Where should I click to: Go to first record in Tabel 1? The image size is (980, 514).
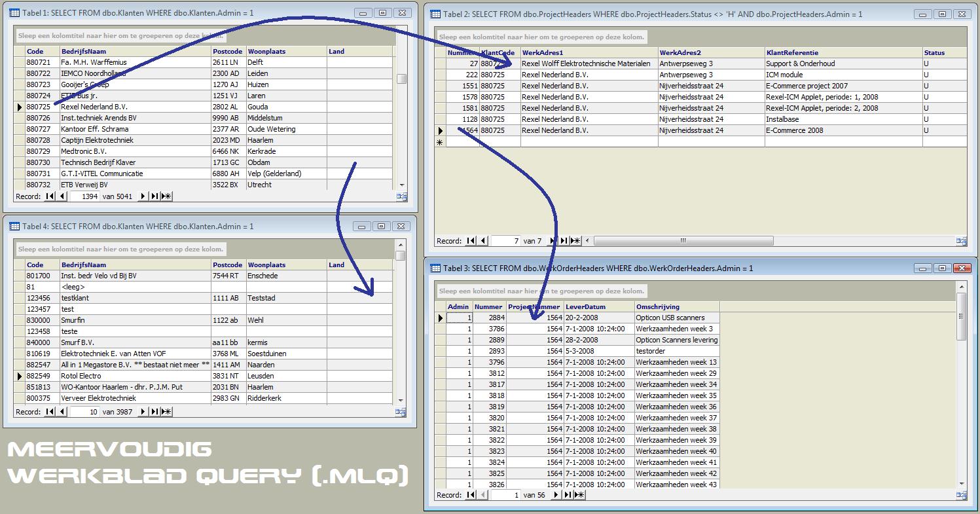click(50, 196)
